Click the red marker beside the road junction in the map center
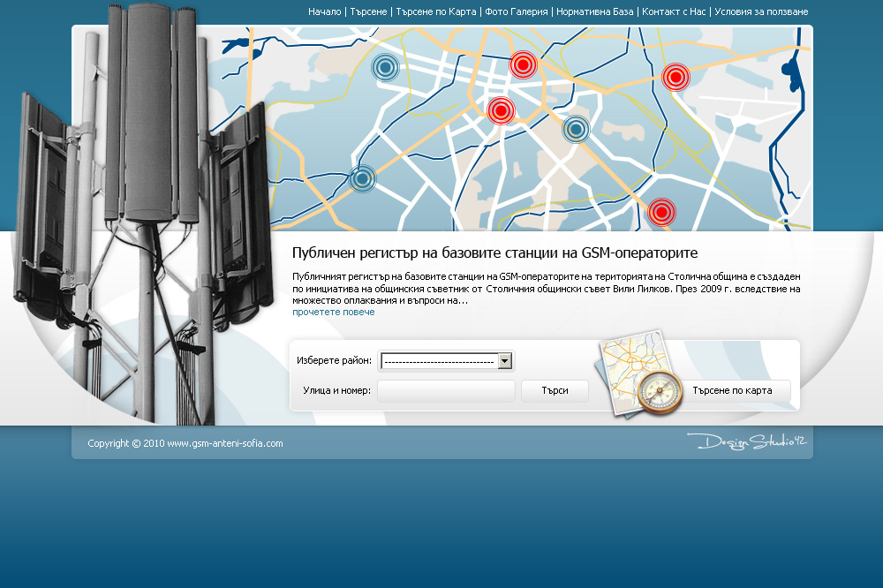 (501, 110)
